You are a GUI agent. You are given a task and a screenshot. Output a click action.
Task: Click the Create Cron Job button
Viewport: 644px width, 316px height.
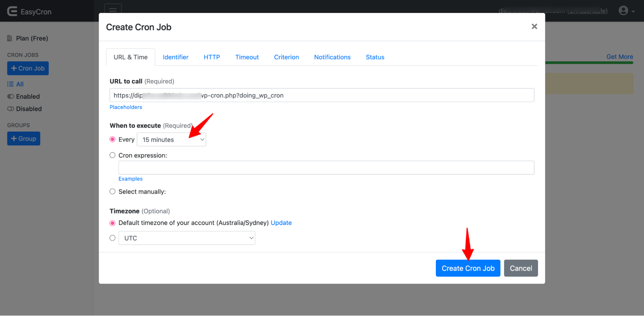point(468,268)
